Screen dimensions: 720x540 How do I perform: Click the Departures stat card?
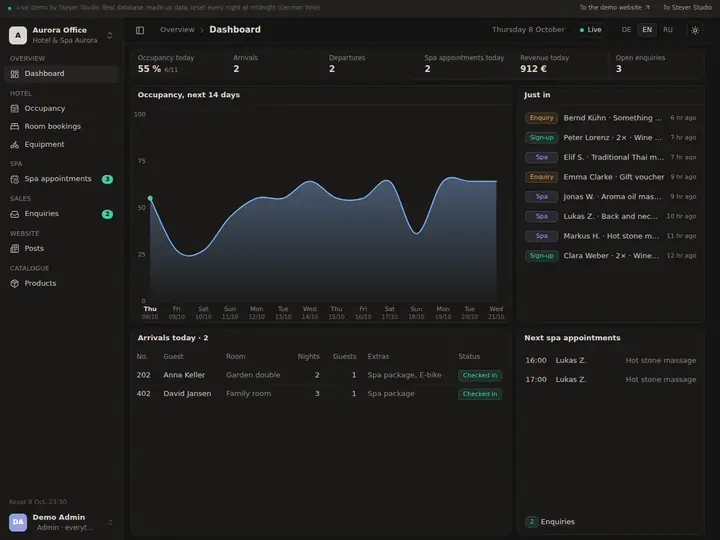(x=369, y=64)
